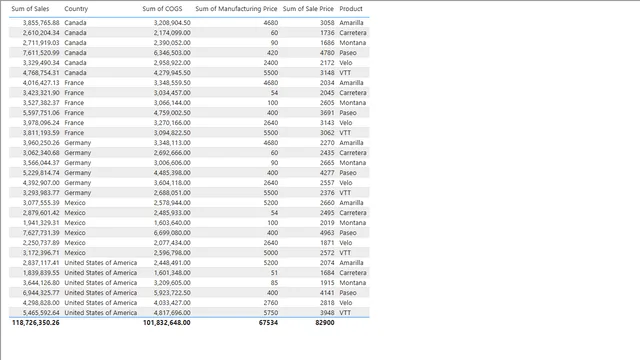The image size is (640, 360).
Task: Select sale price value 3058
Action: pyautogui.click(x=327, y=23)
